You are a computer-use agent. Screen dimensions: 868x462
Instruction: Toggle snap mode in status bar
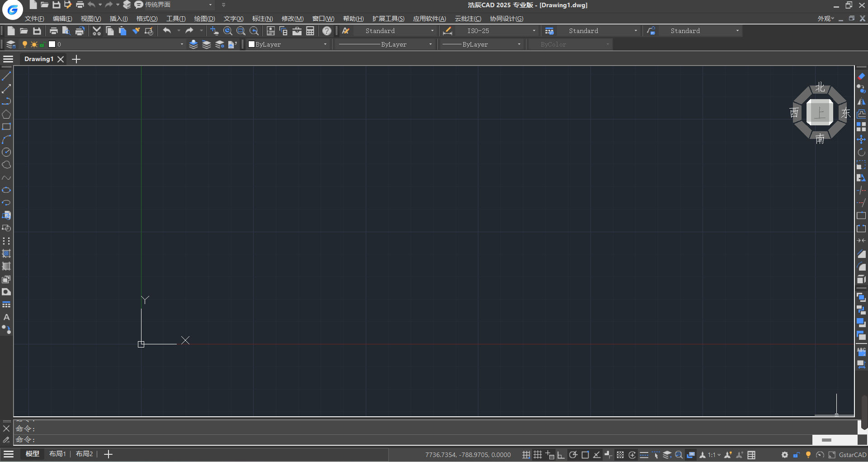click(x=526, y=455)
